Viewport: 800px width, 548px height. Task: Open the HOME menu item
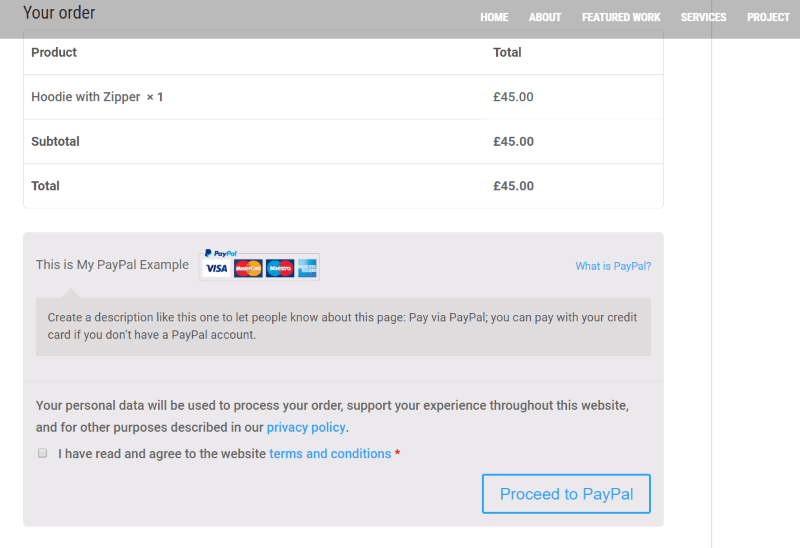494,17
